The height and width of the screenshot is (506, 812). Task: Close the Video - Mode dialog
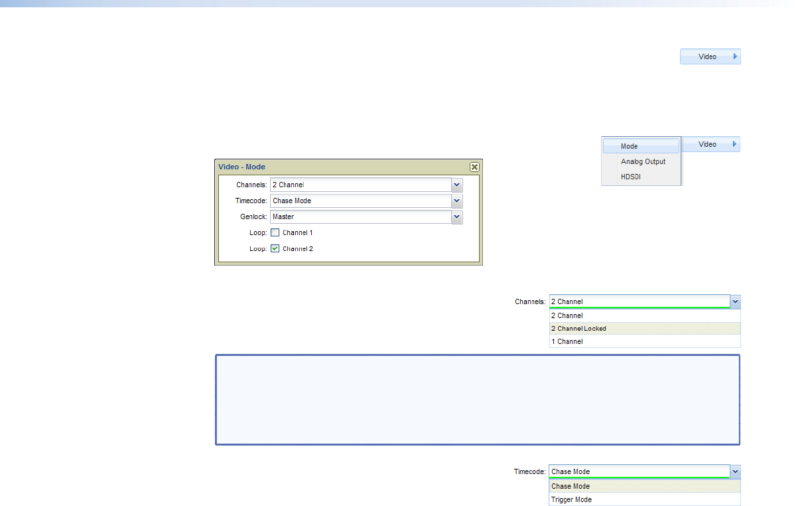[x=474, y=167]
